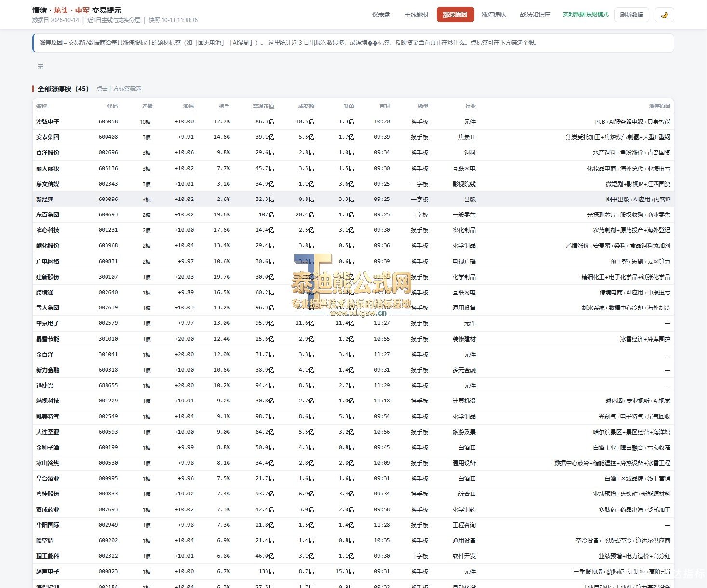The width and height of the screenshot is (707, 588).
Task: Click stock name 农心科技
Action: click(48, 230)
